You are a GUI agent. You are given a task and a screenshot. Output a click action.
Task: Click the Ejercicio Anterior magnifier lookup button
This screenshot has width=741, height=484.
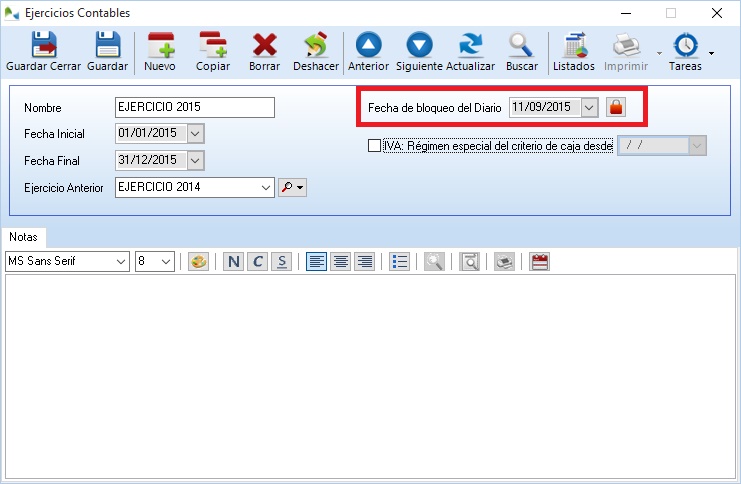293,188
